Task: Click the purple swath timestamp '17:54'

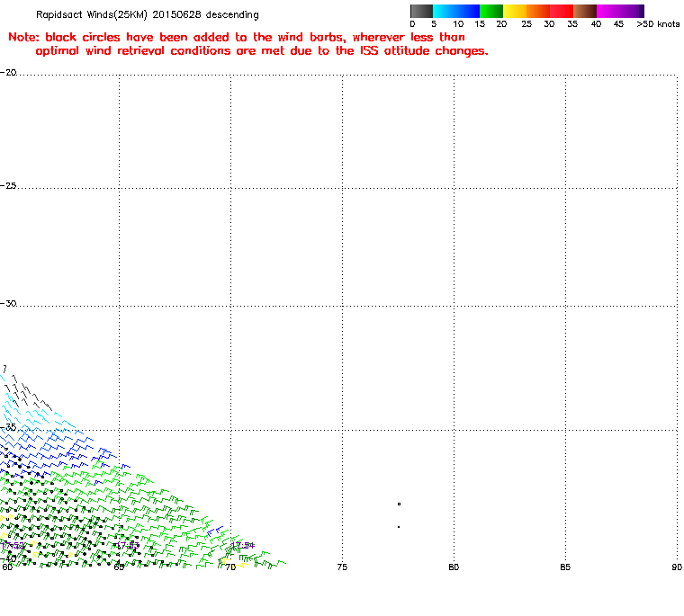Action: point(242,545)
